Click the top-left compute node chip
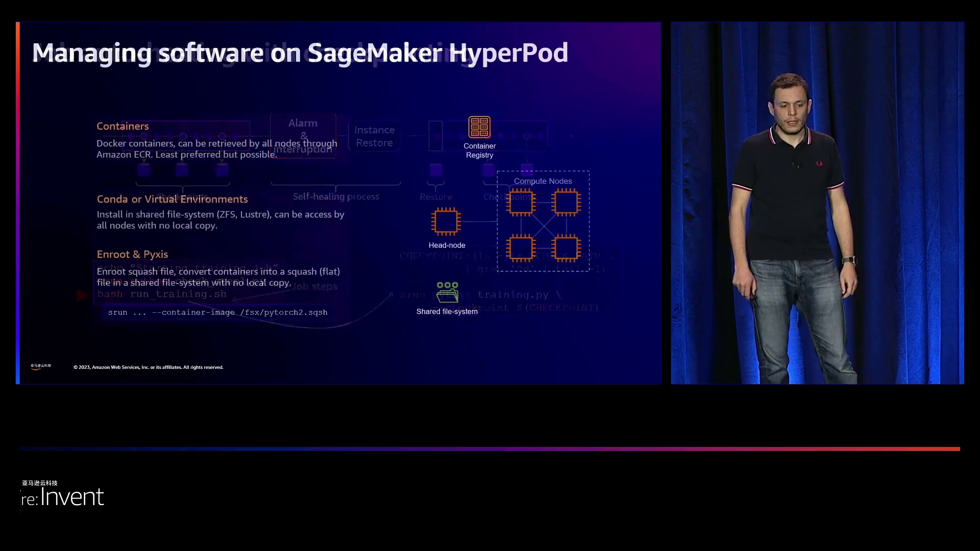Image resolution: width=980 pixels, height=551 pixels. [521, 202]
